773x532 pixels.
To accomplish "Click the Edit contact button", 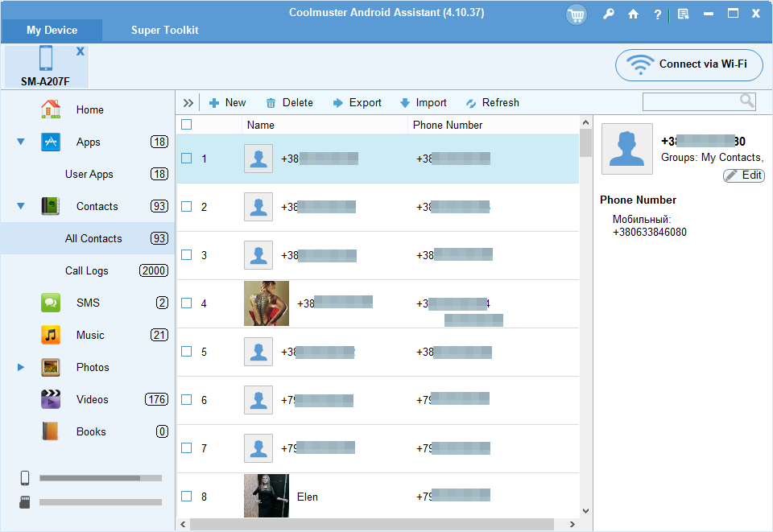I will click(744, 175).
